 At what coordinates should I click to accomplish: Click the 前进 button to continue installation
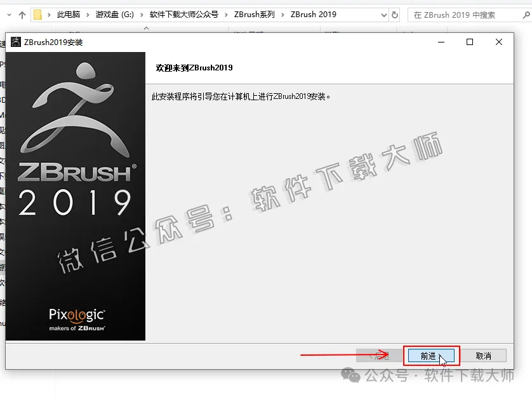click(429, 356)
